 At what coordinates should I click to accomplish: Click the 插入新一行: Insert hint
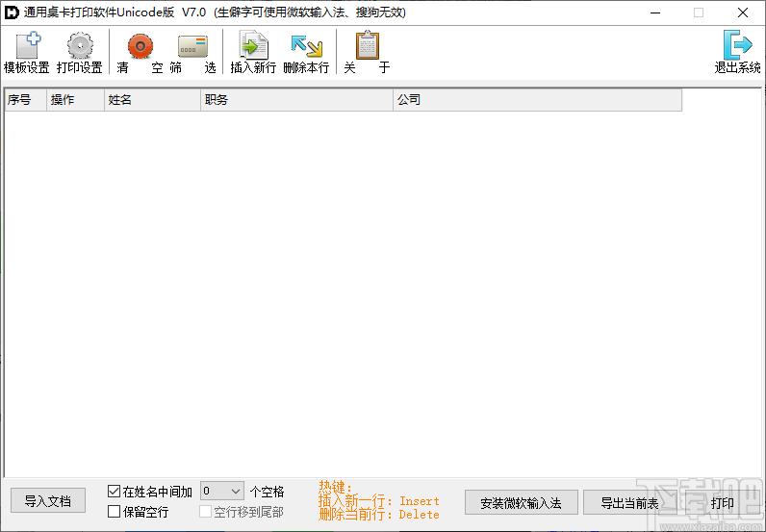tap(379, 501)
